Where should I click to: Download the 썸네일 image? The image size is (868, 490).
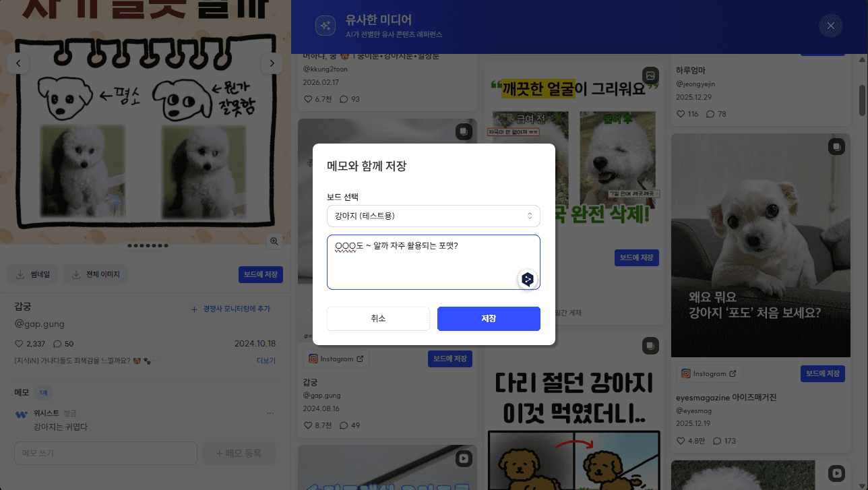35,274
